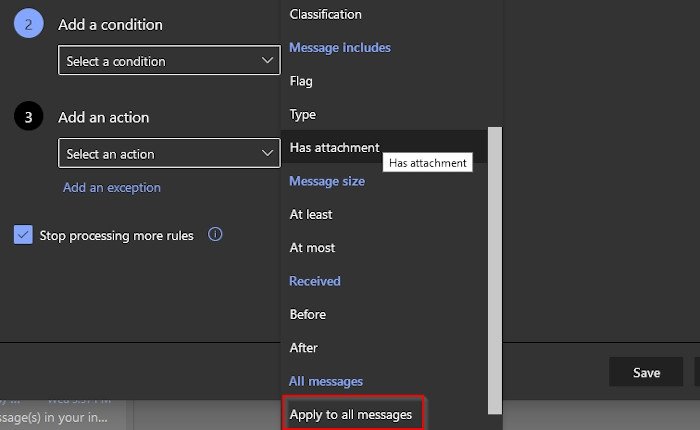Choose Apply to all messages
The image size is (700, 430).
click(355, 414)
